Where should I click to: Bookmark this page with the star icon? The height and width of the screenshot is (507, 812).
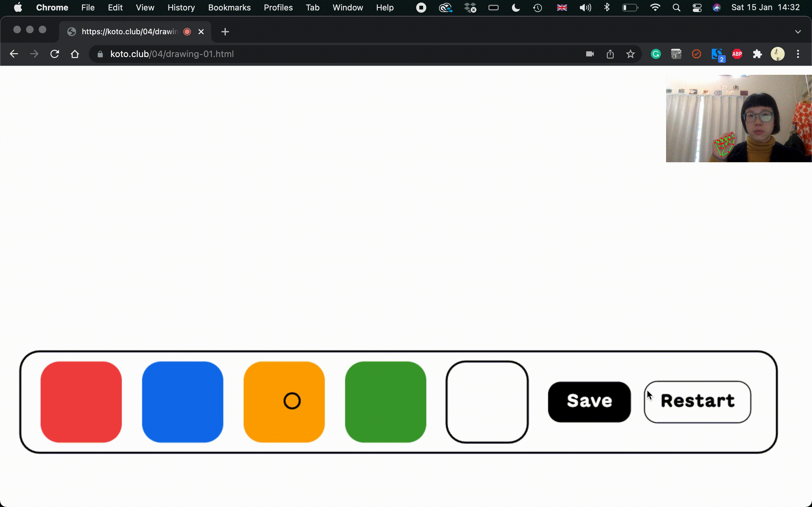point(631,54)
